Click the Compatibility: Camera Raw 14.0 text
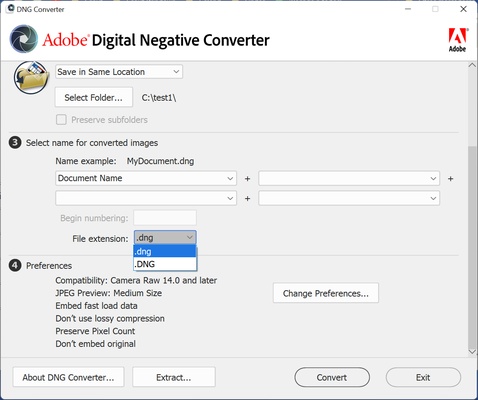Viewport: 478px width, 400px height. [136, 280]
